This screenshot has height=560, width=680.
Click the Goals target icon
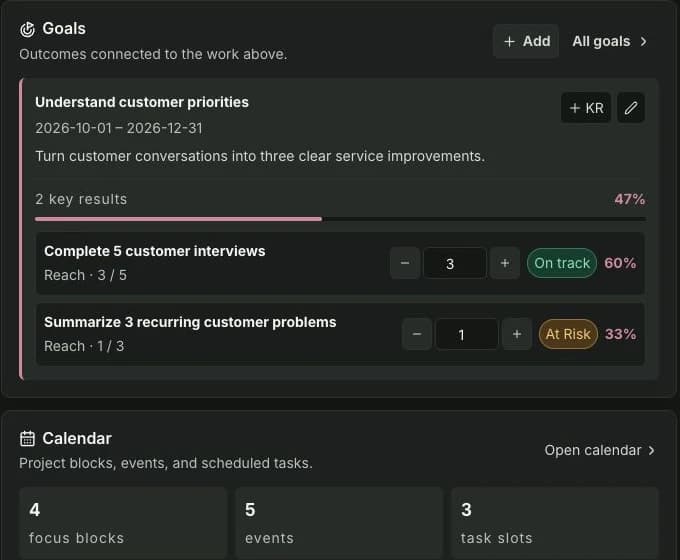27,29
